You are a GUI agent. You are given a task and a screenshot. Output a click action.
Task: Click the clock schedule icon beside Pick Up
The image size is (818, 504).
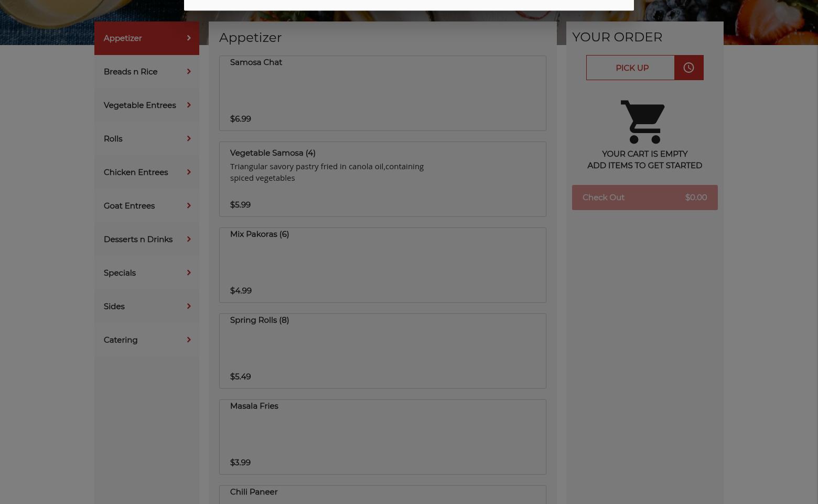click(688, 68)
